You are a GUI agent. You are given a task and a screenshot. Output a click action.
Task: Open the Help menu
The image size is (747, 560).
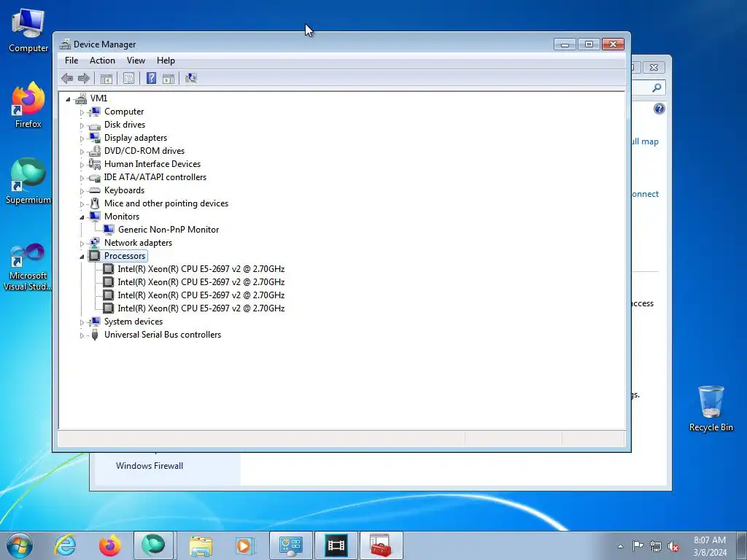coord(166,61)
